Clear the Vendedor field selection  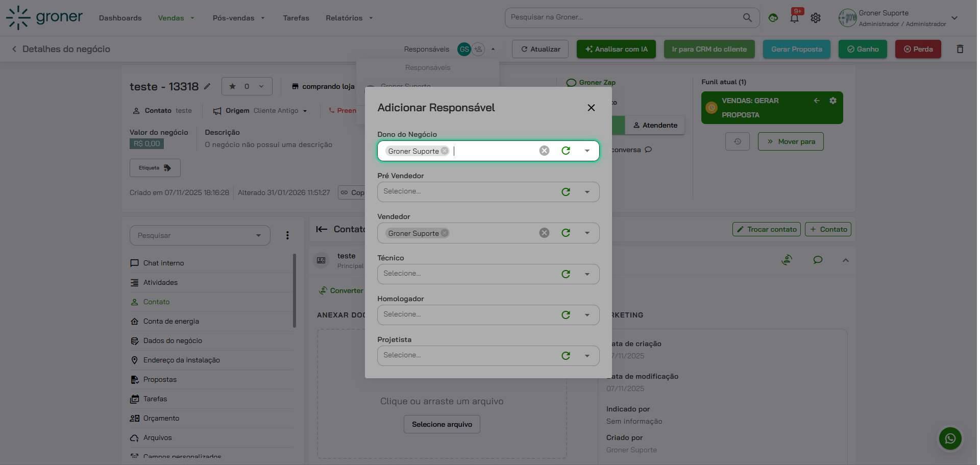(x=544, y=233)
